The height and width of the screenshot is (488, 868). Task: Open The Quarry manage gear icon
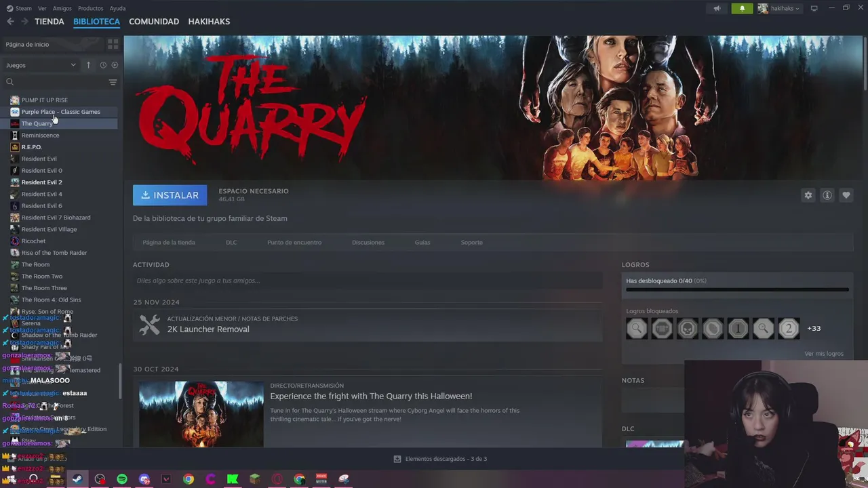click(808, 195)
